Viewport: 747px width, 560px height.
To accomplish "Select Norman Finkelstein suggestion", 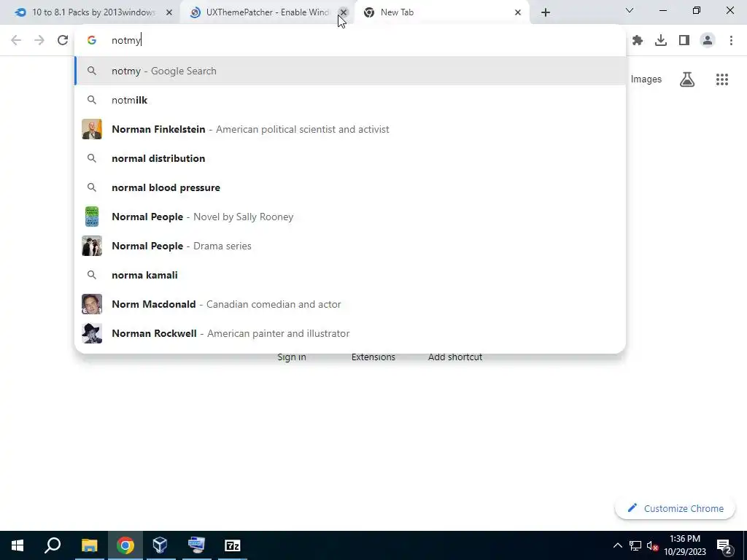I will click(350, 129).
